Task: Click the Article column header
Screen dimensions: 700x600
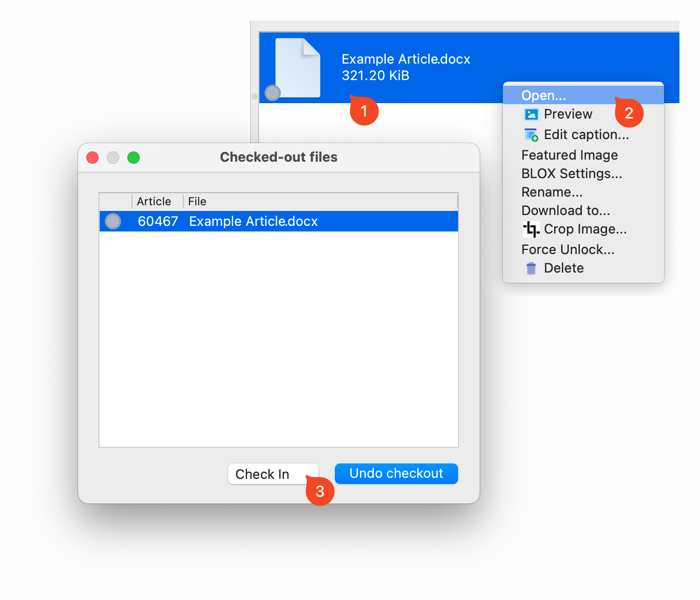Action: tap(154, 201)
